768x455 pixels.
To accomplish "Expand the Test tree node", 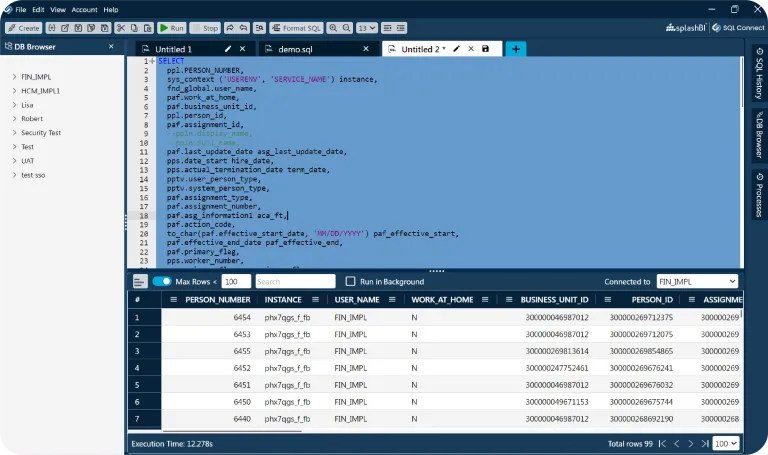I will click(x=14, y=146).
